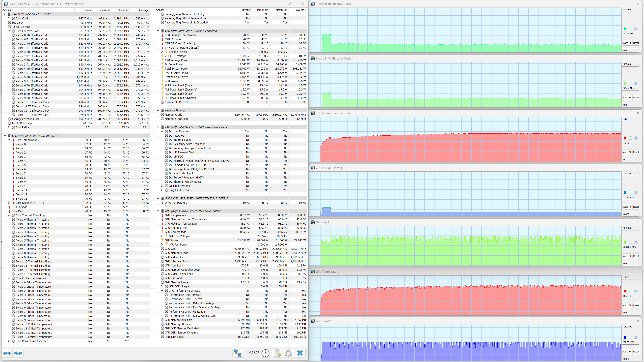Click green color swatch on P-core 0 graph
The width and height of the screenshot is (644, 362).
[625, 29]
